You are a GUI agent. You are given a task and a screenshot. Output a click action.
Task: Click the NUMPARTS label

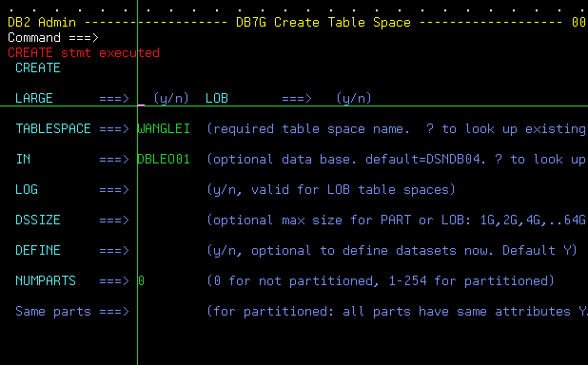[x=46, y=280]
